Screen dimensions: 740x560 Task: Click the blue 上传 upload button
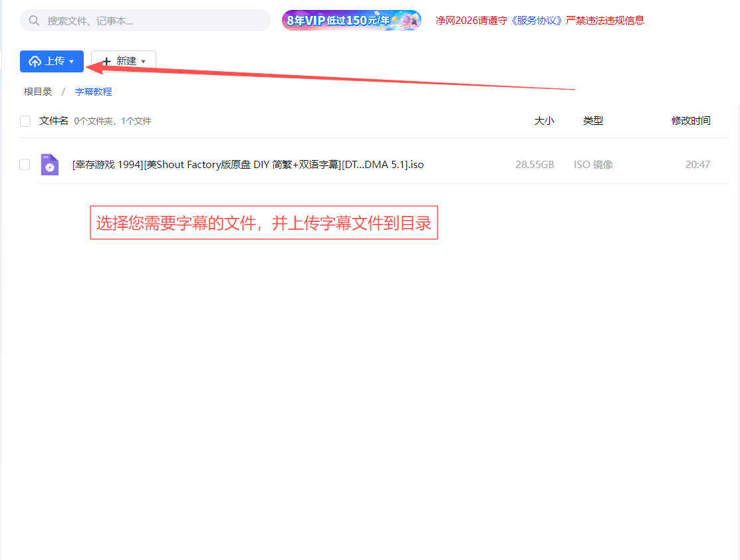[x=52, y=61]
